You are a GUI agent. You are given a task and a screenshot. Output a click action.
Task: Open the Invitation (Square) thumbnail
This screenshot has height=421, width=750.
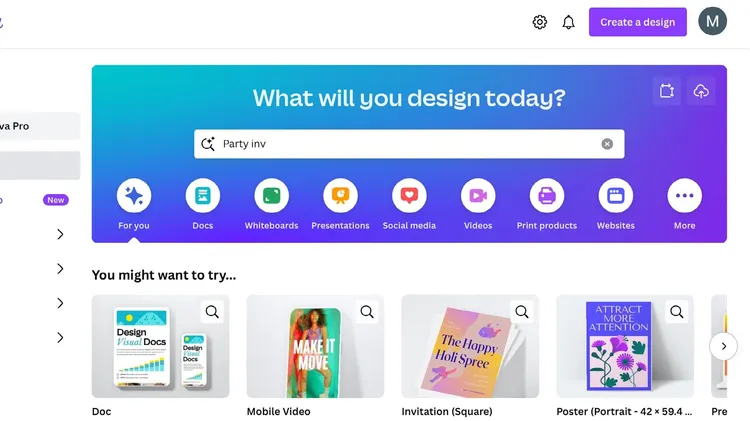470,346
